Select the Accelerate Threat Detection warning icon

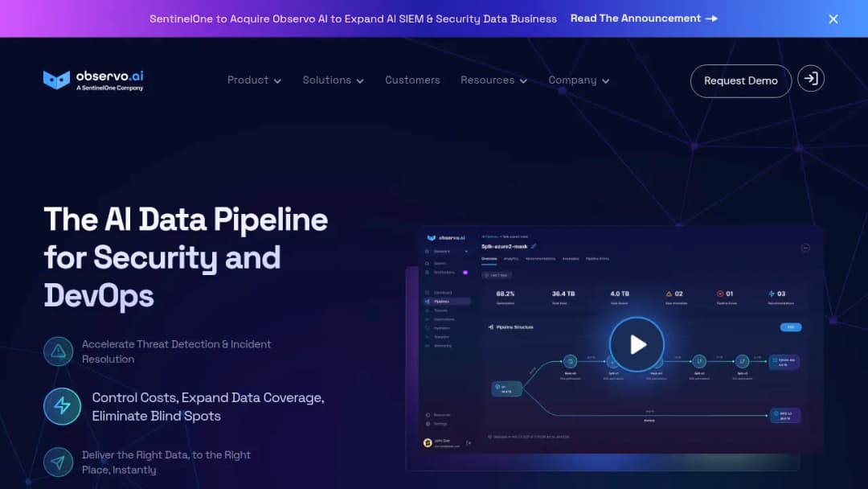click(x=58, y=351)
